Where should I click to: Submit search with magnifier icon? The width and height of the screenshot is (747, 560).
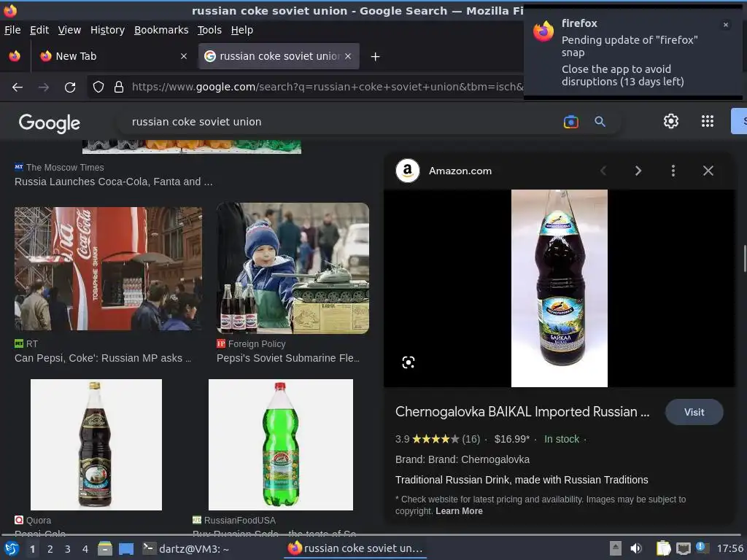(x=600, y=122)
